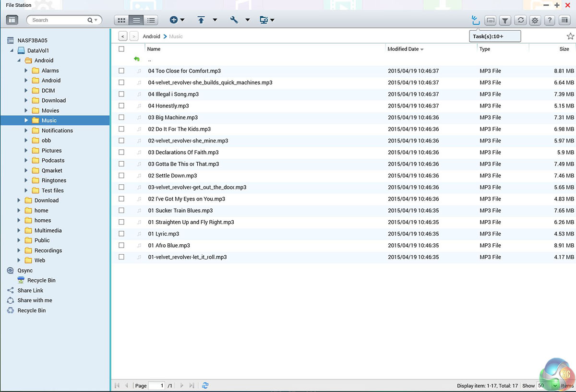Click the help question mark icon
Viewport: 576px width, 392px height.
click(550, 20)
